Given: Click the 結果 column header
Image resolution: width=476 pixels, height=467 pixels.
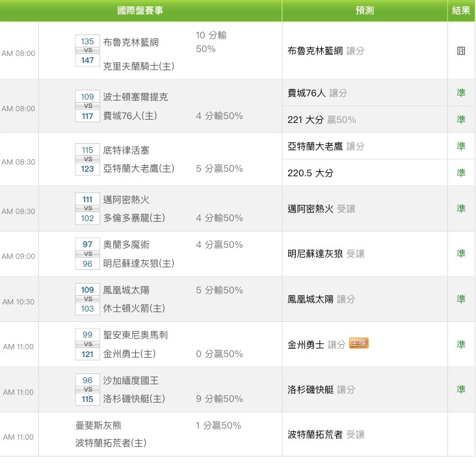Looking at the screenshot, I should pyautogui.click(x=461, y=10).
